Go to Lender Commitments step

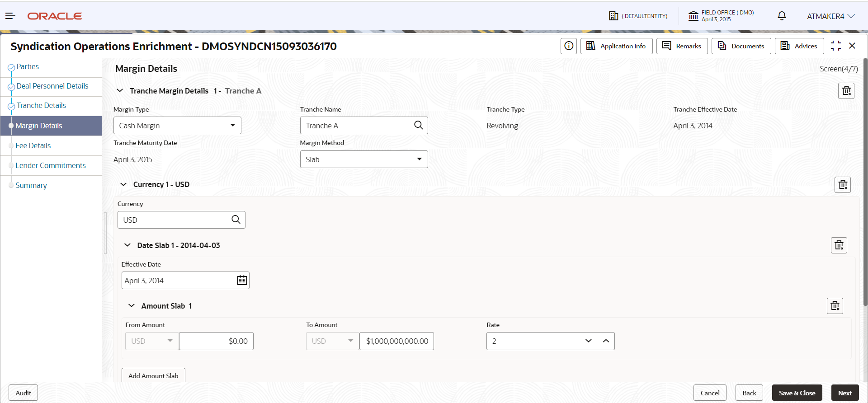pyautogui.click(x=51, y=165)
